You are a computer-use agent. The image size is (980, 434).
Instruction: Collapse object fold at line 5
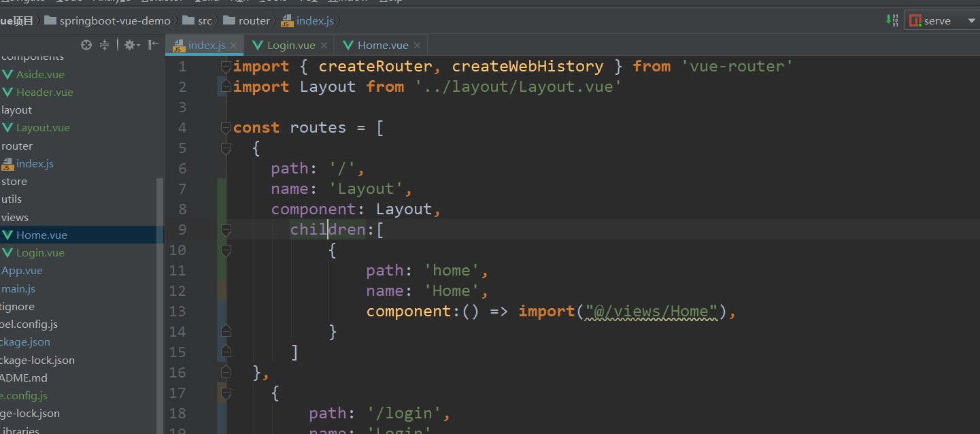[226, 148]
